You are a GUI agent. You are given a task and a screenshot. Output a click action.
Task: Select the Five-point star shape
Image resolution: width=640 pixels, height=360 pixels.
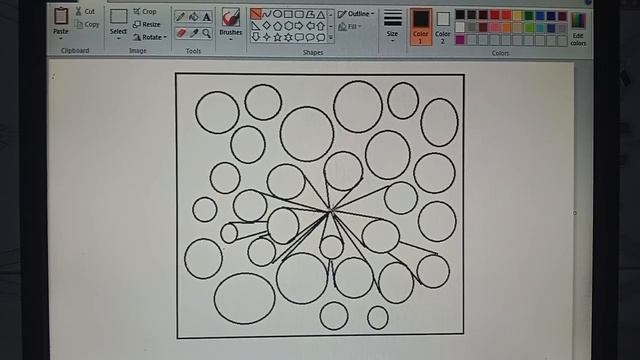tap(278, 37)
